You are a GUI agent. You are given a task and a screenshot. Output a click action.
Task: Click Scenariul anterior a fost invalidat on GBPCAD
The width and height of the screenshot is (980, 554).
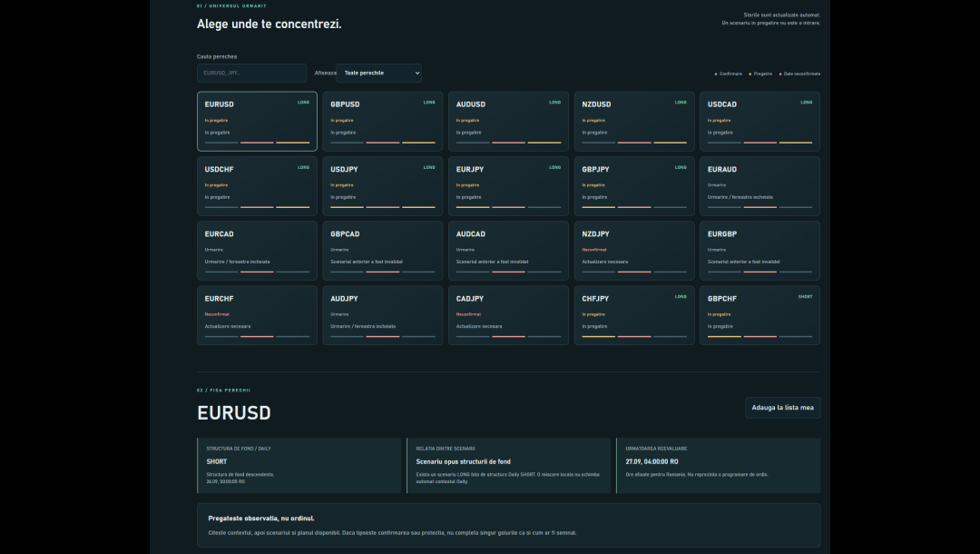pos(367,262)
